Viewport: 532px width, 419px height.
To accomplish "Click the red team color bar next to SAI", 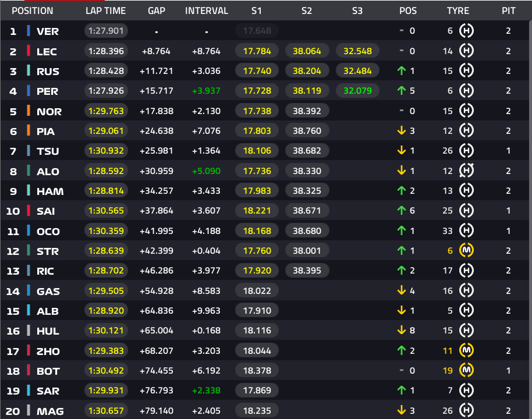I will [x=29, y=210].
